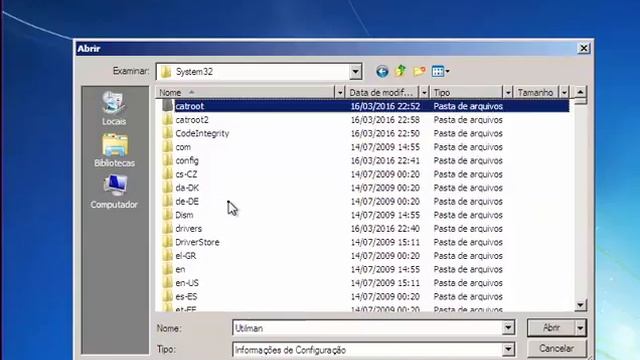
Task: Select the config date 16/03/2016 22:41
Action: [x=385, y=160]
